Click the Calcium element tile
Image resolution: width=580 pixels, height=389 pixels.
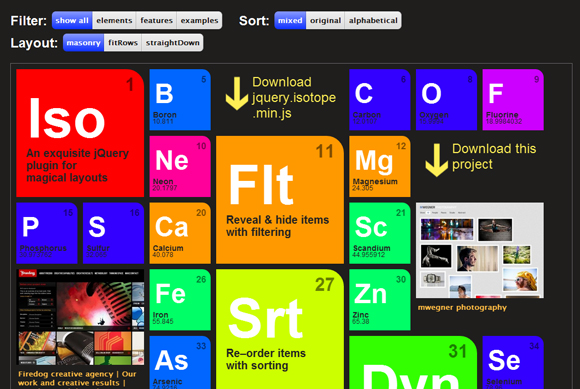tap(180, 233)
